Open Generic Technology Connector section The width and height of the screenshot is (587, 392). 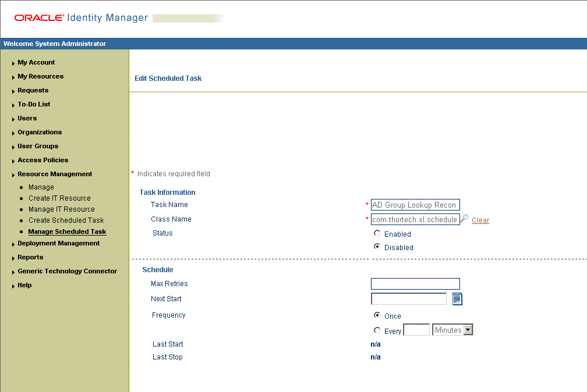click(68, 271)
